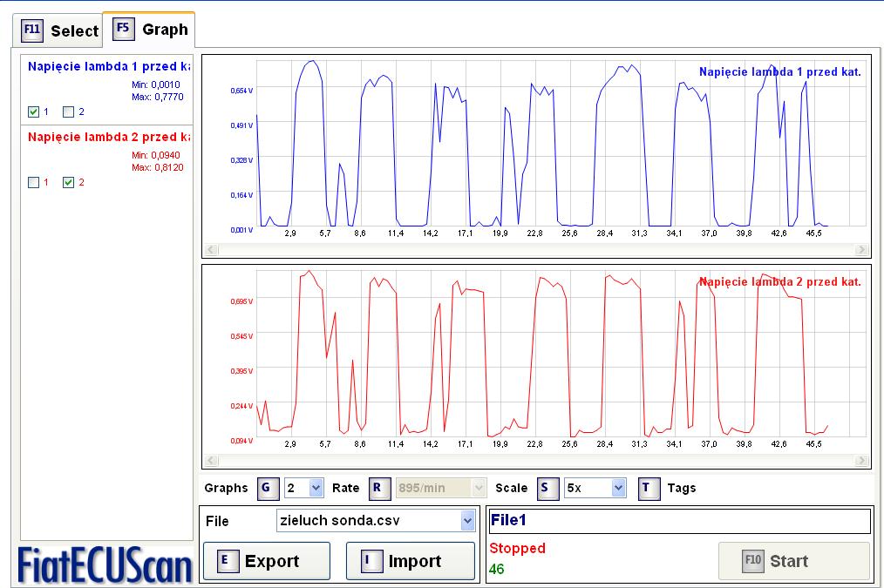This screenshot has width=884, height=588.
Task: Open the Graphs count dropdown
Action: point(316,488)
